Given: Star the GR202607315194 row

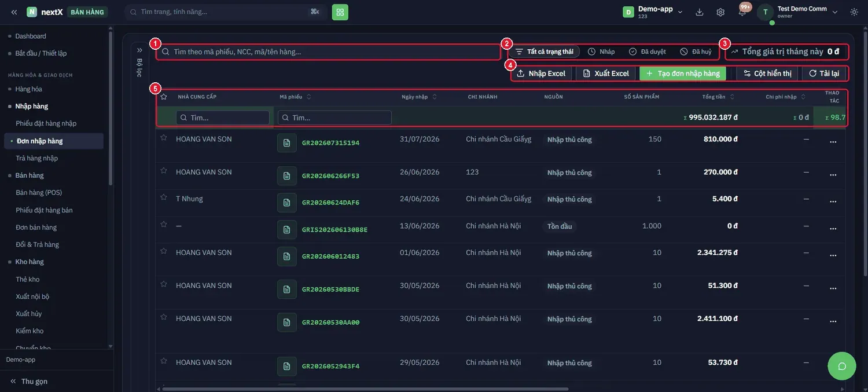Looking at the screenshot, I should pos(164,138).
